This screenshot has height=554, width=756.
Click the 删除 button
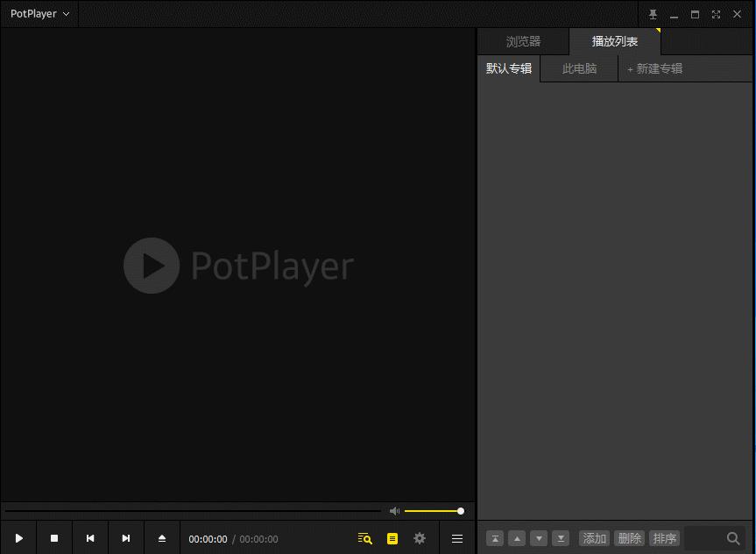coord(629,538)
